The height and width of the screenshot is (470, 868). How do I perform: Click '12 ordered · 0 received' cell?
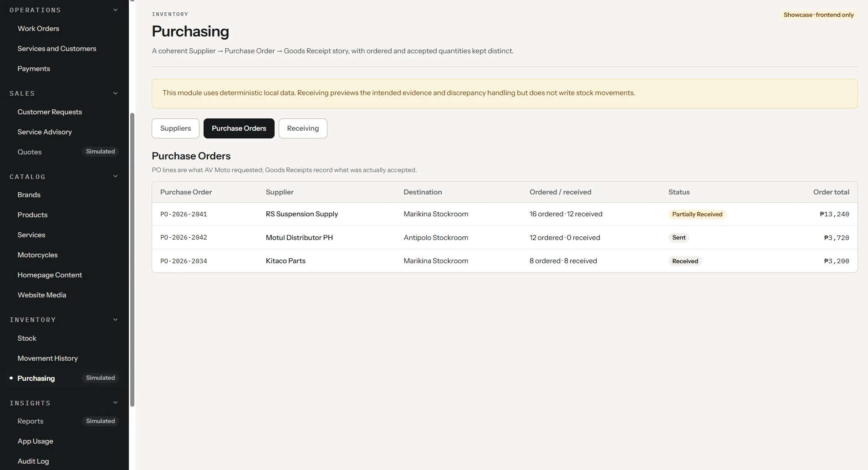[565, 238]
